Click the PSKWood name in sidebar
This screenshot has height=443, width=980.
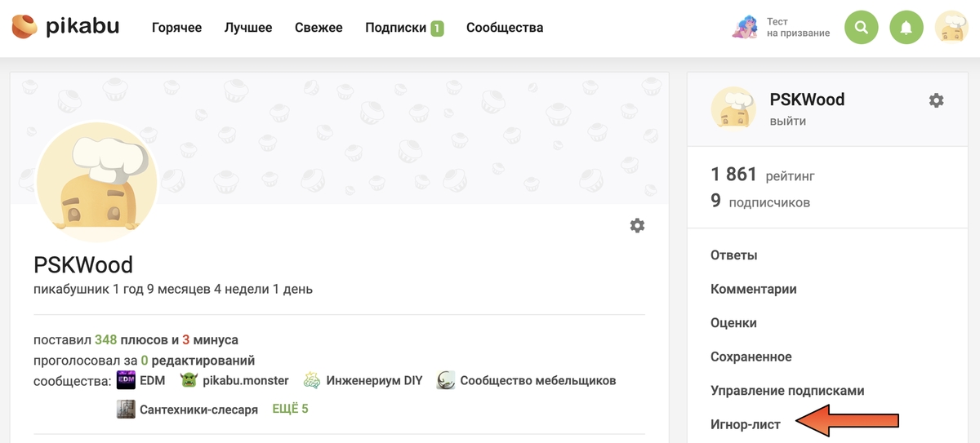click(807, 100)
